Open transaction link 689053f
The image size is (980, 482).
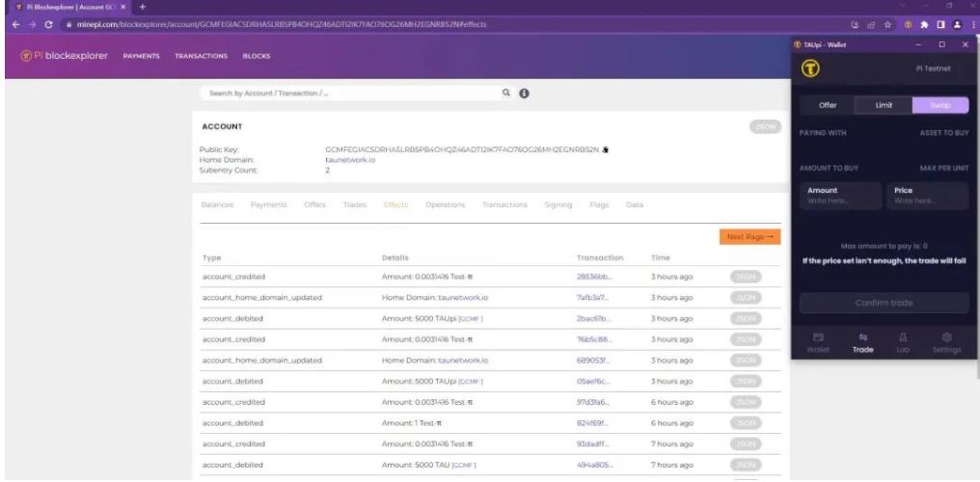[x=592, y=361]
